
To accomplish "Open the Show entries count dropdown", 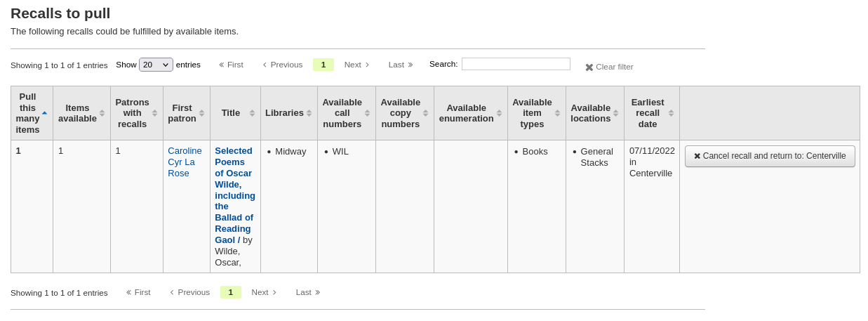I will (x=156, y=65).
